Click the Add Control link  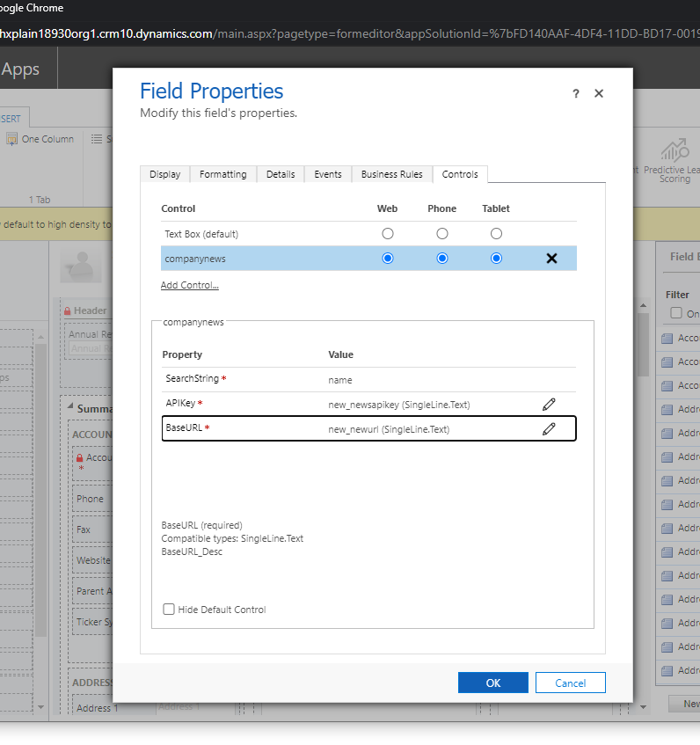pos(189,285)
